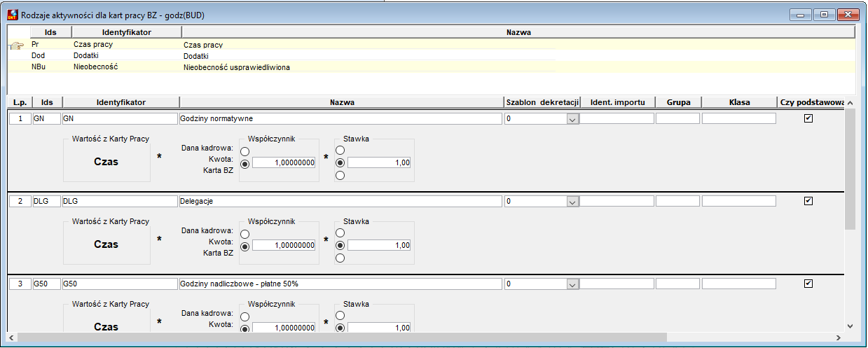Click scroll down arrow of vertical scrollbar
The image size is (868, 348).
coord(850,326)
